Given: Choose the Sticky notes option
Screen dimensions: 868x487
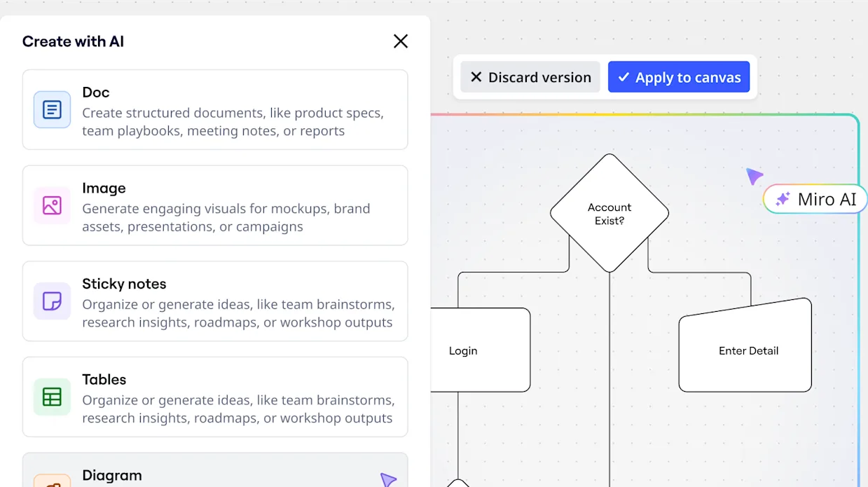Looking at the screenshot, I should [x=215, y=301].
